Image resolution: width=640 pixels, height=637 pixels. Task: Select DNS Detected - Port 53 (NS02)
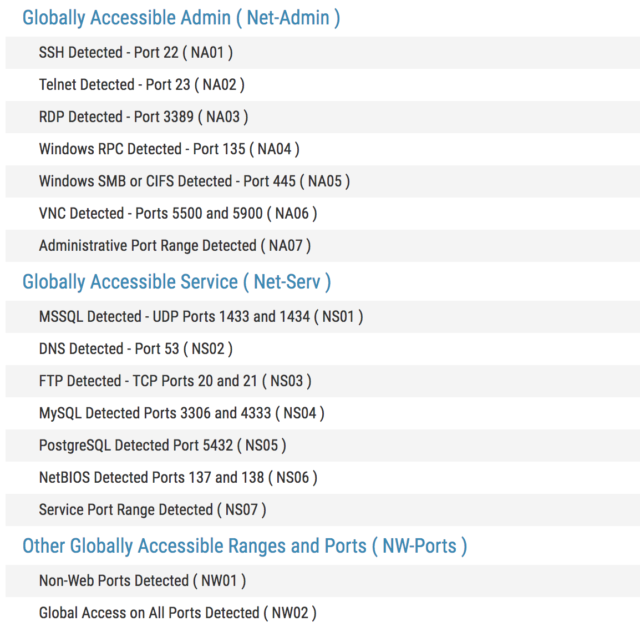tap(136, 349)
